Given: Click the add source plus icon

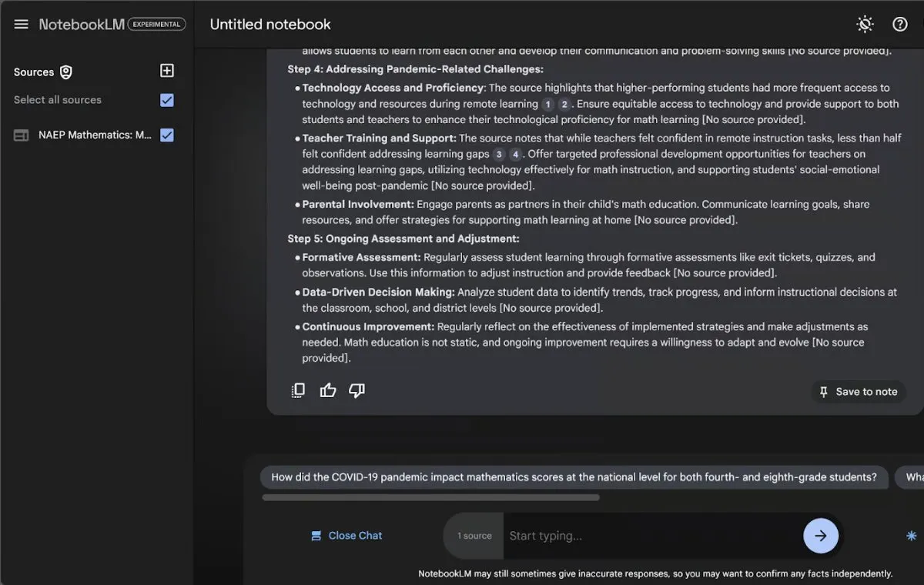Looking at the screenshot, I should click(x=166, y=71).
